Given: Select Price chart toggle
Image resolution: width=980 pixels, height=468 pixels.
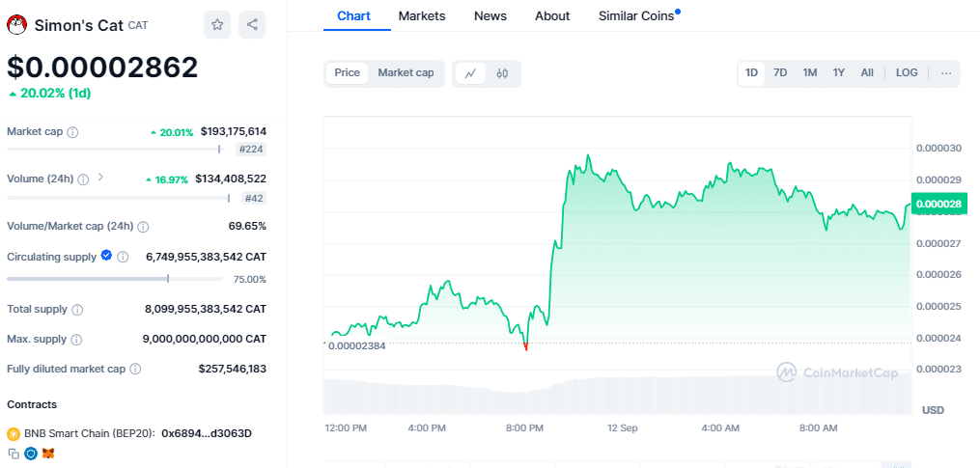Looking at the screenshot, I should point(347,73).
